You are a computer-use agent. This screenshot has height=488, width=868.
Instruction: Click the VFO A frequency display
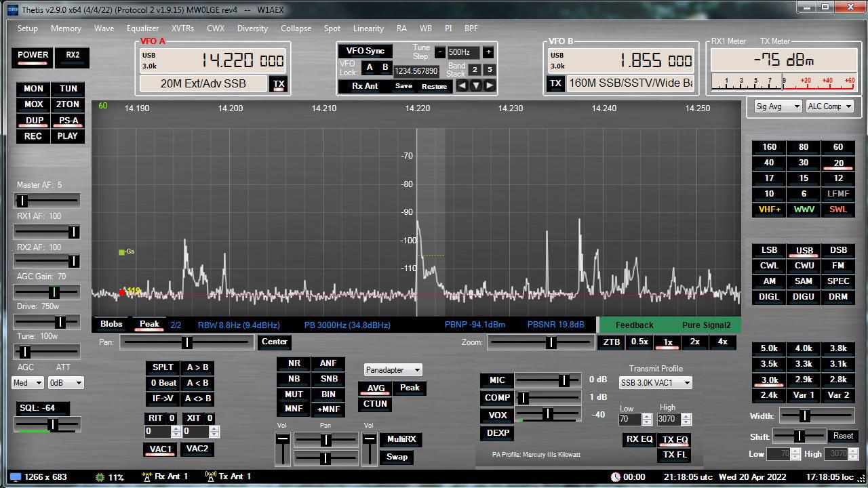(x=241, y=61)
